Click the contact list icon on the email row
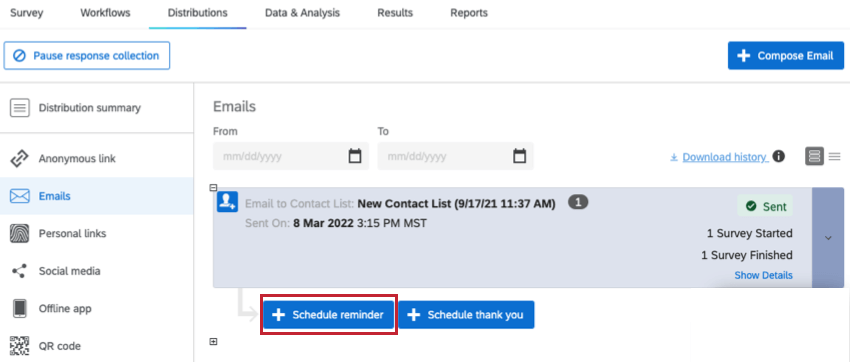Screen dimensions: 850x362 pyautogui.click(x=227, y=202)
